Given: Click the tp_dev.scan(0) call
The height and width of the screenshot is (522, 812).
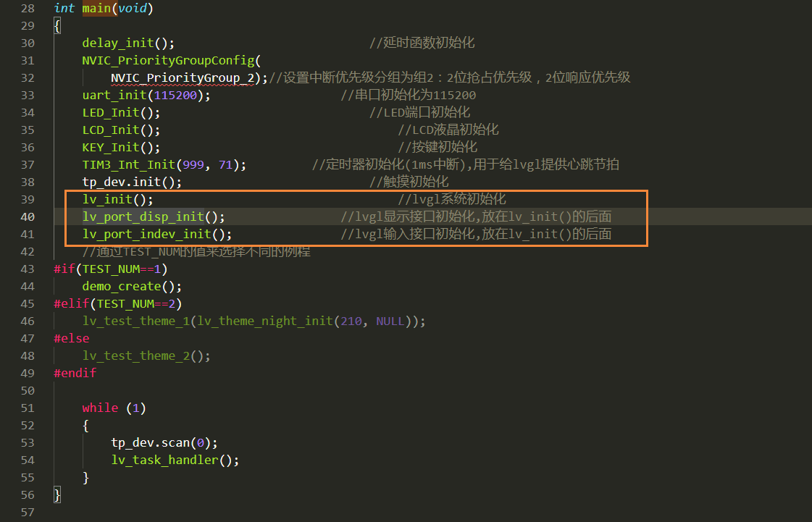Looking at the screenshot, I should point(164,443).
